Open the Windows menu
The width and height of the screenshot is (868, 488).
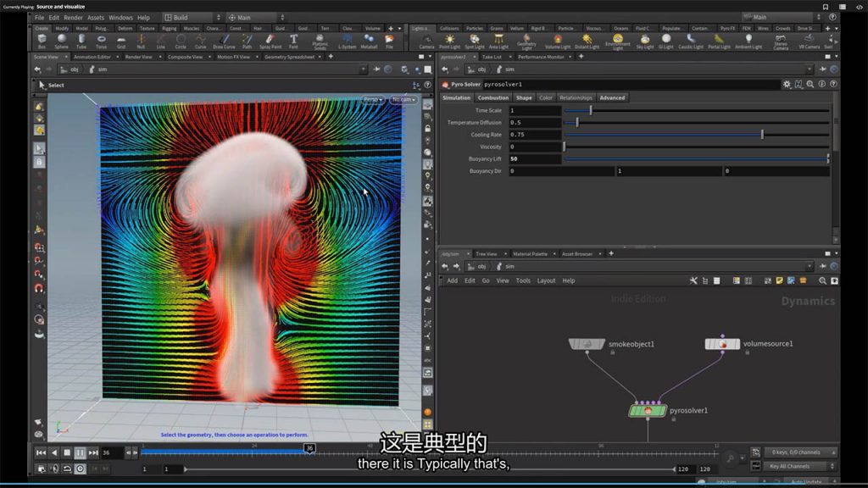pyautogui.click(x=120, y=18)
